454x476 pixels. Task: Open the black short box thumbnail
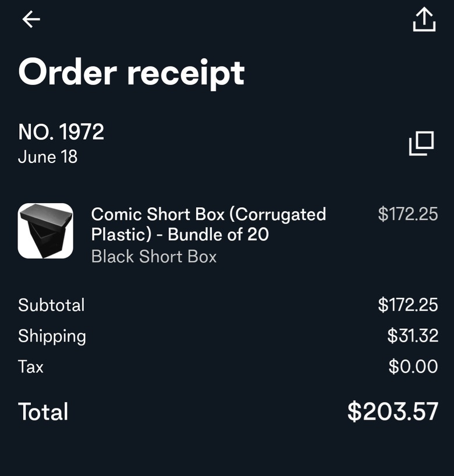(45, 230)
